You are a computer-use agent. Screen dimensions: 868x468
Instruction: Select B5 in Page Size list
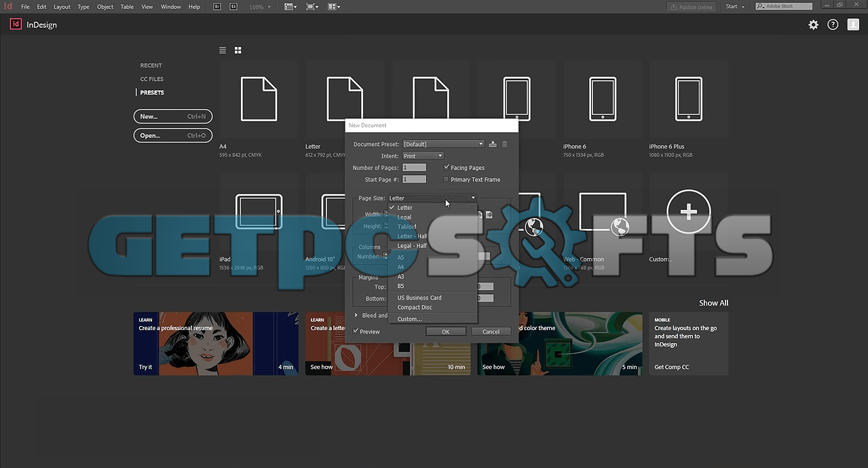[x=432, y=286]
